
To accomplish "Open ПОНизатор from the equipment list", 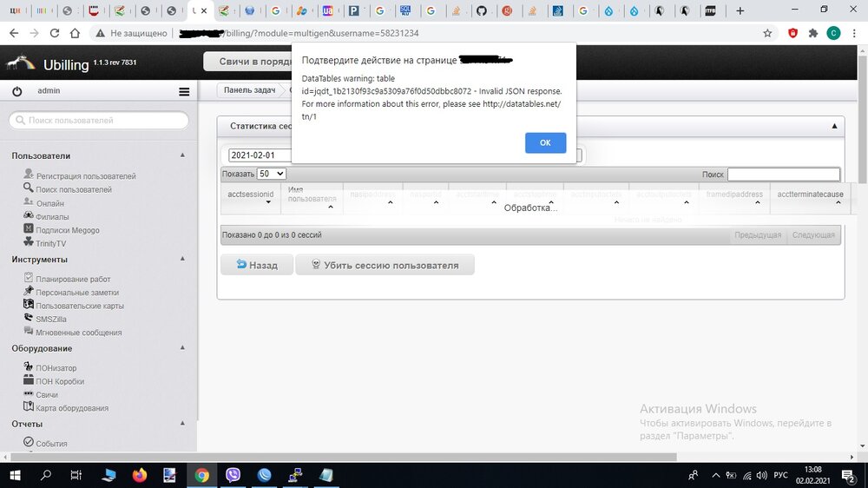I will click(x=56, y=368).
